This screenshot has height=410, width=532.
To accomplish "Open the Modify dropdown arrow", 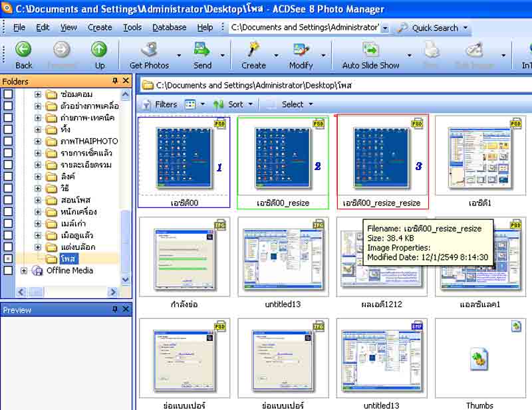I will [323, 55].
